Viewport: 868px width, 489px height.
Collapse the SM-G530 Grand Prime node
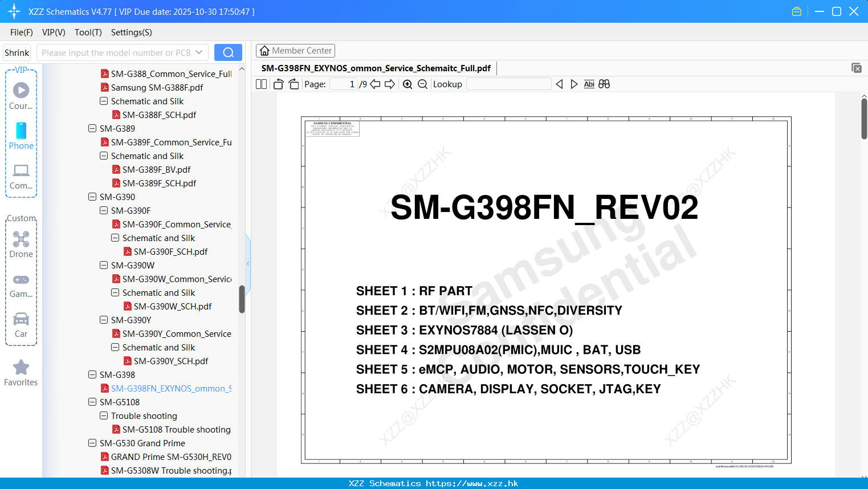[92, 443]
